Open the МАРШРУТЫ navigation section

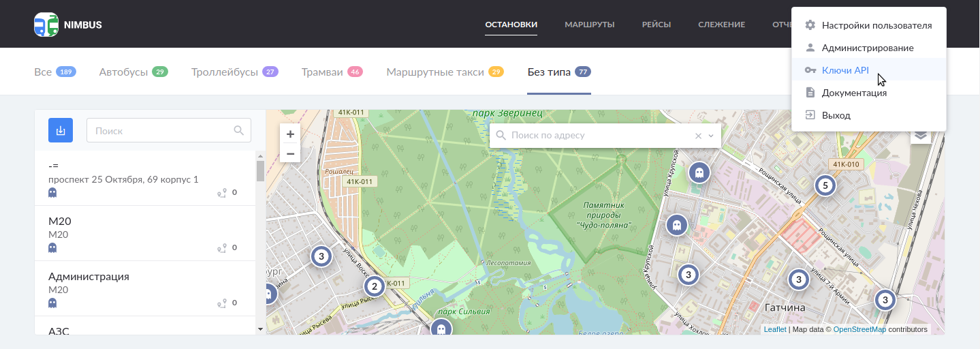(x=589, y=25)
